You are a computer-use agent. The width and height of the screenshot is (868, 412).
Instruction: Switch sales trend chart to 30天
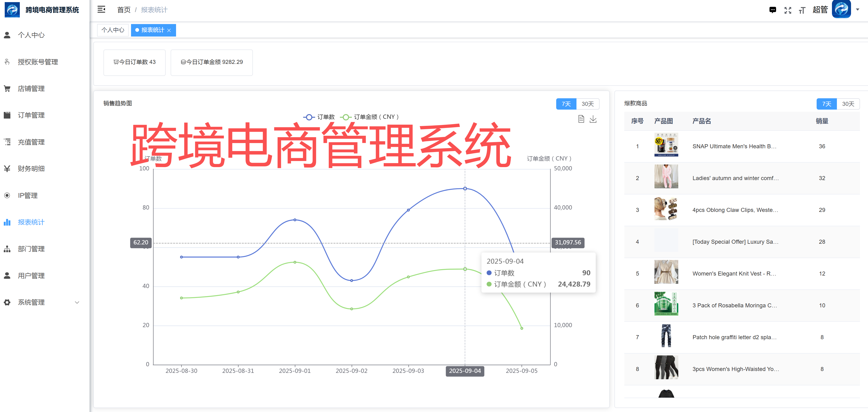tap(587, 104)
